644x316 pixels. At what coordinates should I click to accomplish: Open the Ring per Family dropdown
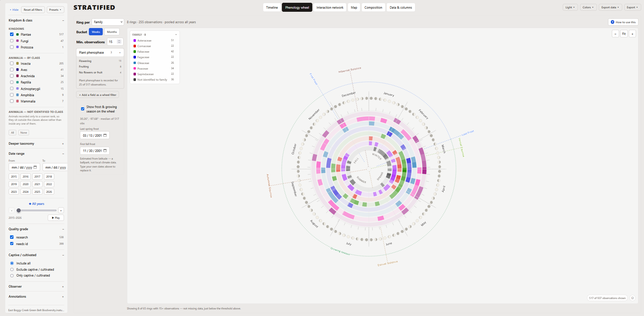click(x=108, y=22)
